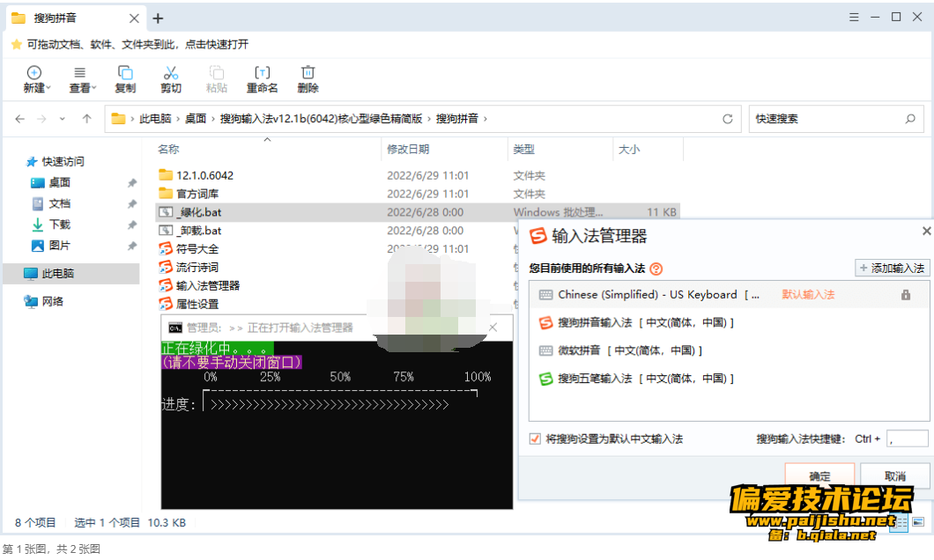Image resolution: width=934 pixels, height=560 pixels.
Task: Open the recent locations dropdown arrow
Action: (62, 119)
